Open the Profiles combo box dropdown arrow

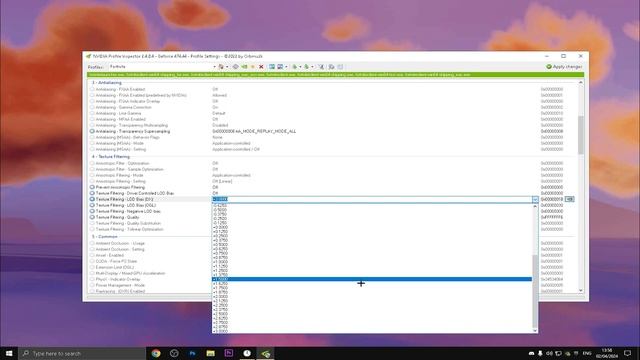pos(214,67)
